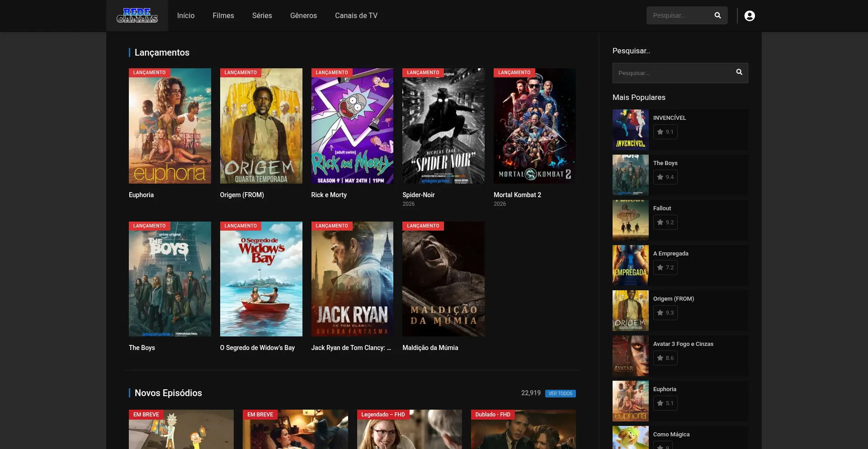Screen dimensions: 868x449
Task: Open the first EM BREVE Rick and Morty episode
Action: coord(181,430)
